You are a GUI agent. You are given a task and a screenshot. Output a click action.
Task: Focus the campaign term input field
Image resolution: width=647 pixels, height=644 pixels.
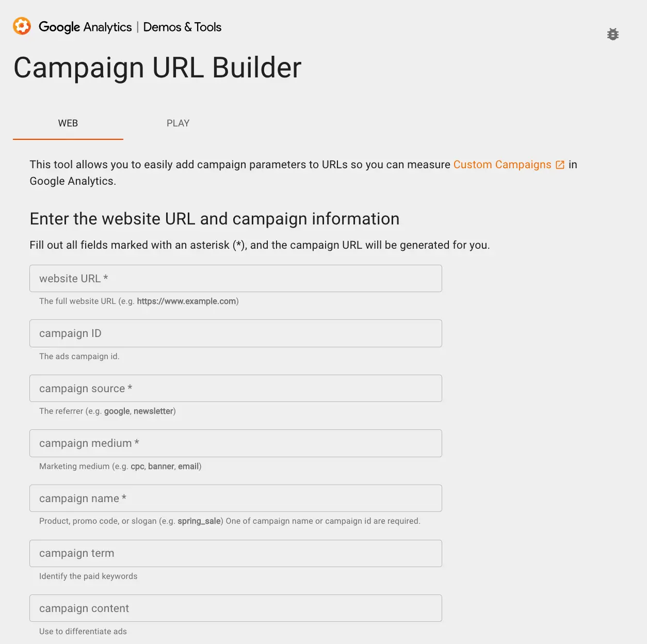(x=236, y=553)
